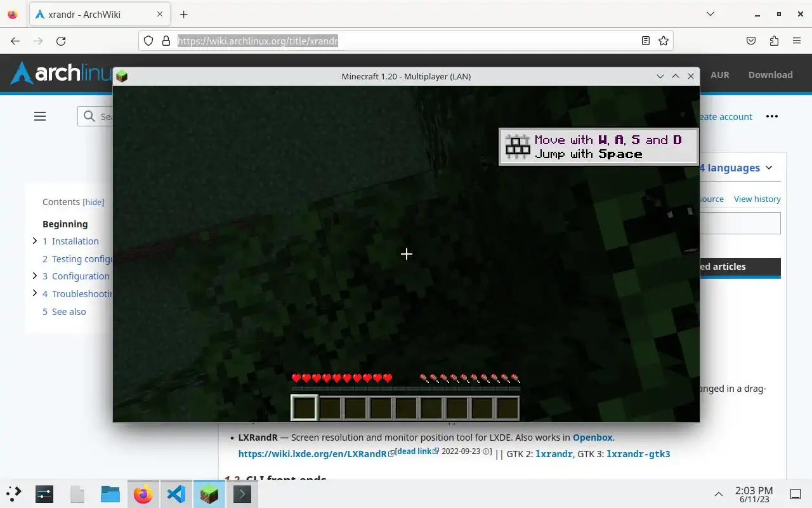Click the Minecraft window title bar

tap(406, 76)
